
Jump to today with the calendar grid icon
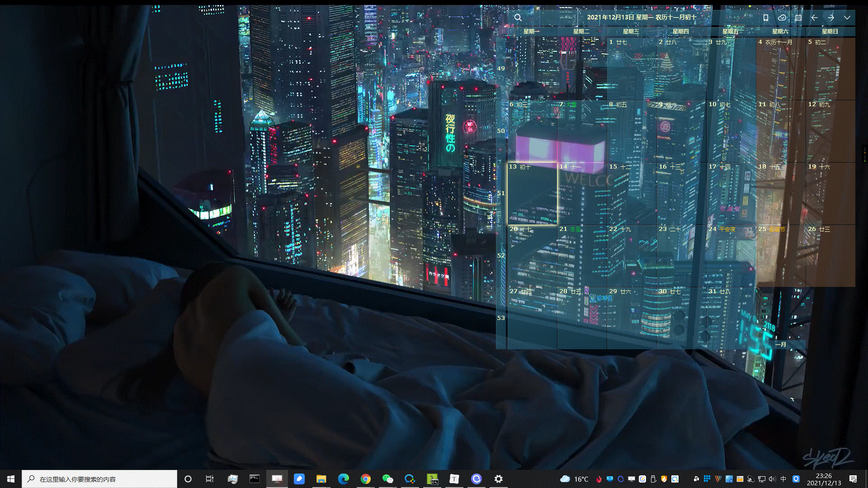click(798, 18)
